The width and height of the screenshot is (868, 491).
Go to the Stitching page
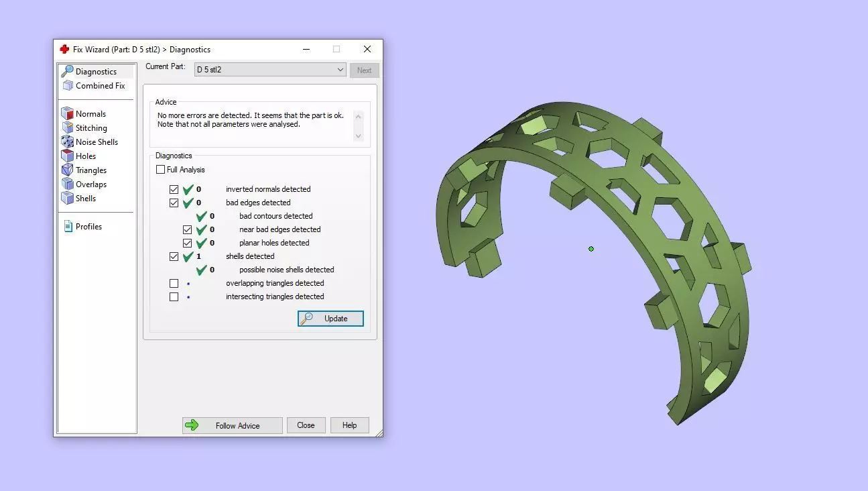tap(91, 128)
